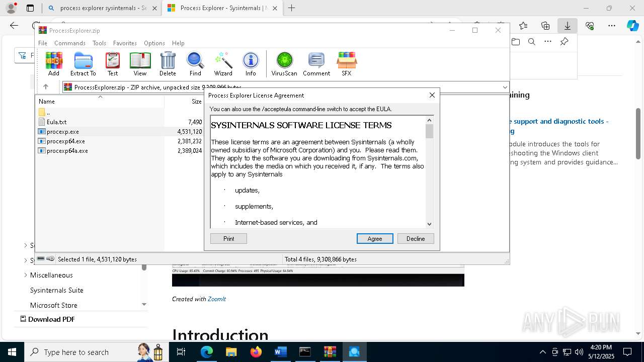Select procexp64a.exe in file list
The height and width of the screenshot is (362, 644).
(67, 151)
